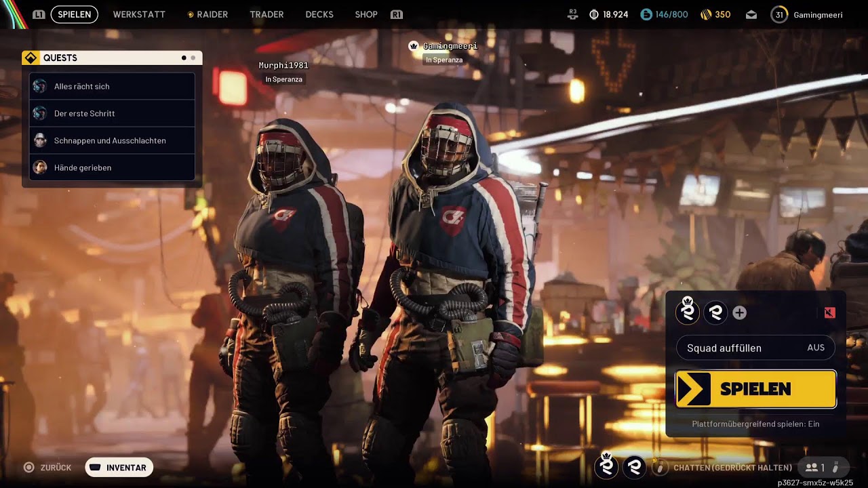Select the second quest page dot
The width and height of the screenshot is (868, 488).
click(x=193, y=58)
